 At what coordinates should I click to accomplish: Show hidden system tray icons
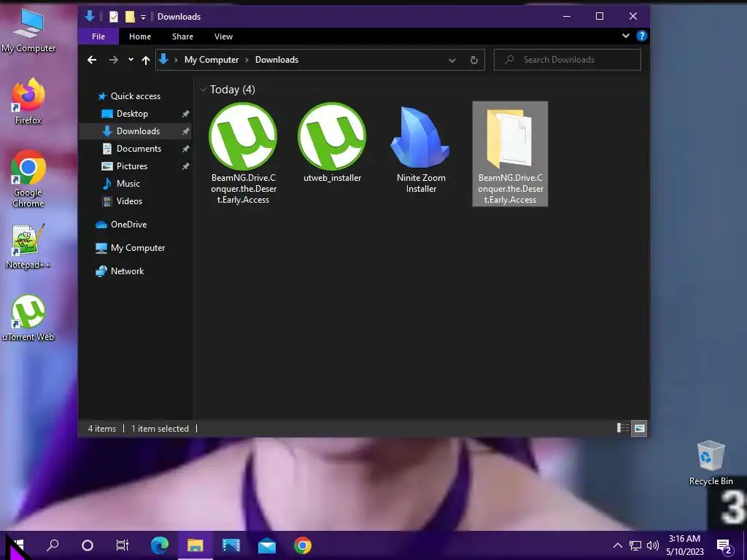[617, 545]
